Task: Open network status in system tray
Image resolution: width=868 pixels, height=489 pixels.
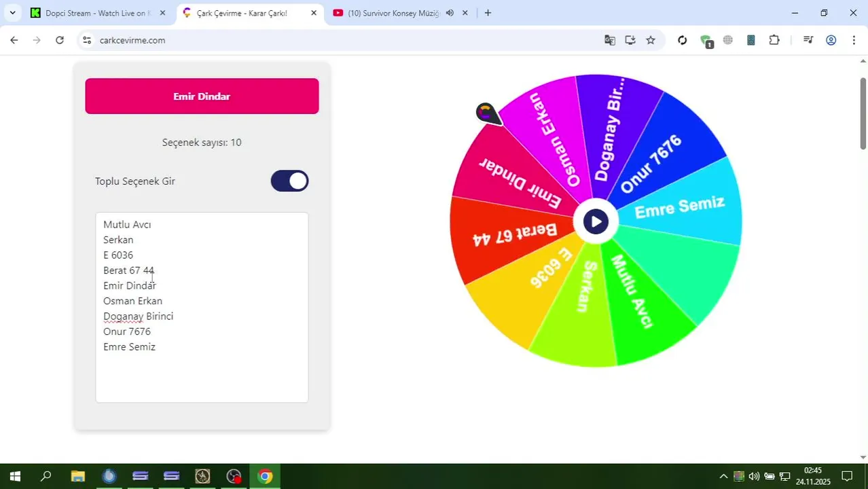Action: (784, 476)
